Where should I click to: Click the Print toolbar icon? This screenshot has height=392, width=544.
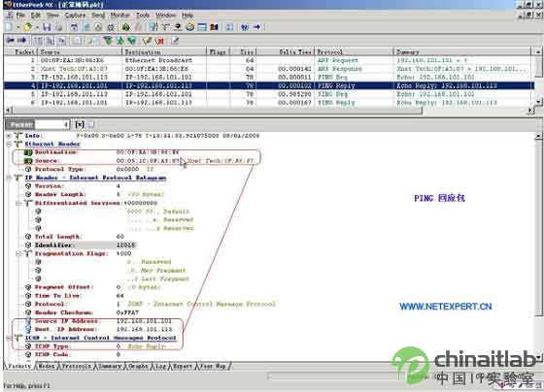click(58, 27)
